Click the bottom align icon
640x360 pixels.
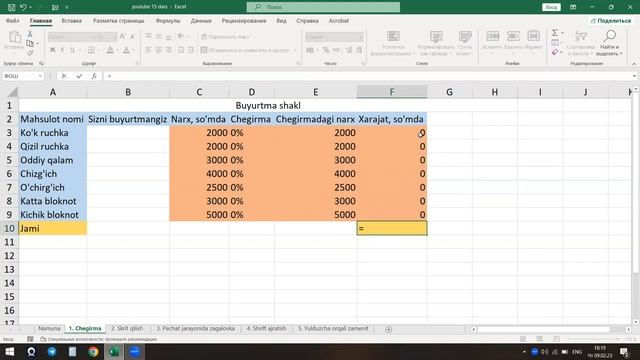[x=169, y=37]
